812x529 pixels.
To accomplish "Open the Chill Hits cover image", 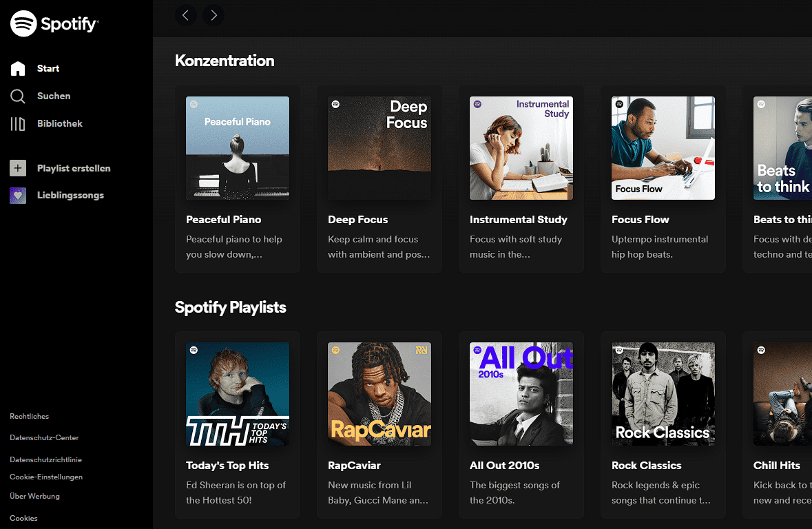I will [x=783, y=394].
